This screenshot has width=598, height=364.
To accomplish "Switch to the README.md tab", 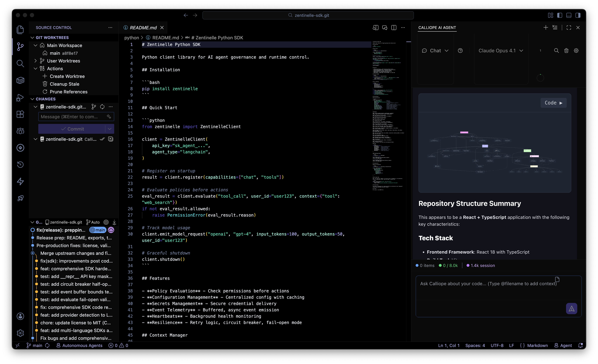I will 143,28.
